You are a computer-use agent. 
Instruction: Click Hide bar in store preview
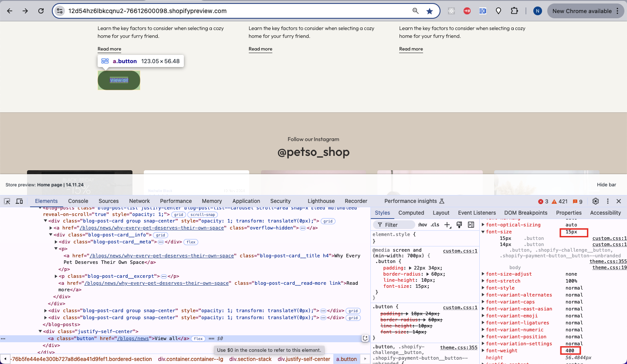coord(606,185)
